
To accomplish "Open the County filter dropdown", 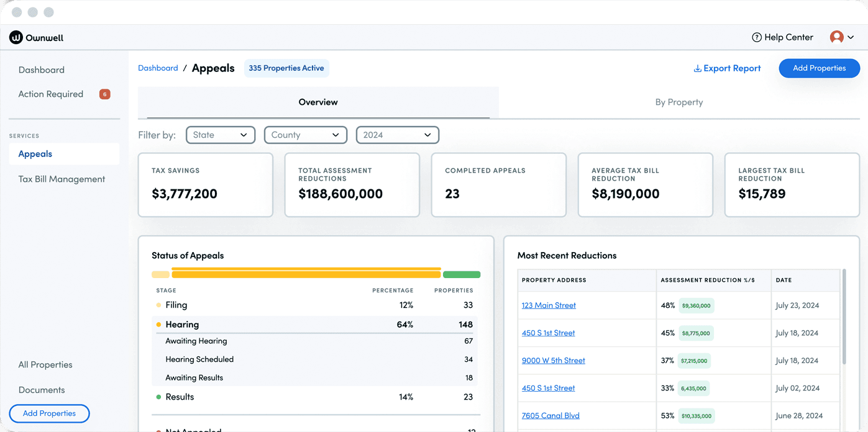I will tap(305, 135).
